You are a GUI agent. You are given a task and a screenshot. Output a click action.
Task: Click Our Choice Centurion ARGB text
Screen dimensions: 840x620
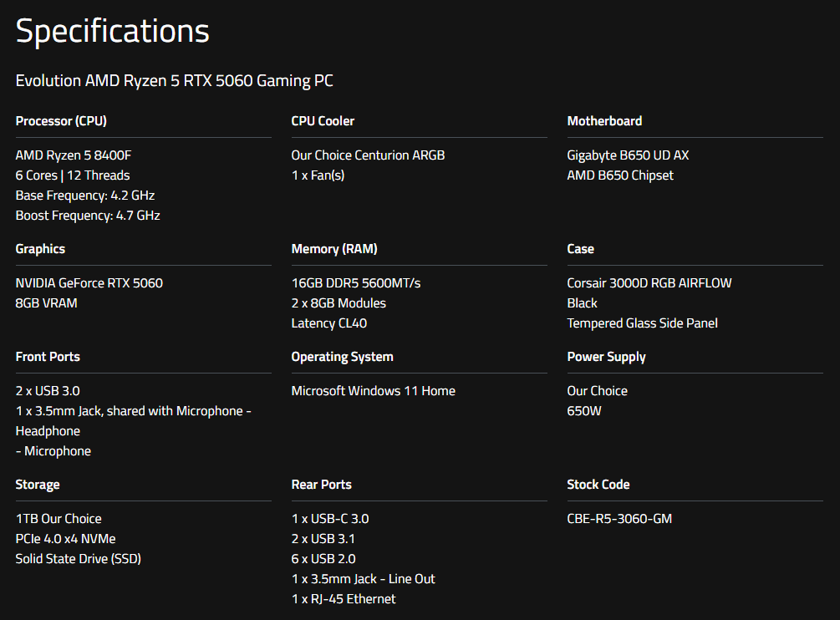click(x=368, y=155)
